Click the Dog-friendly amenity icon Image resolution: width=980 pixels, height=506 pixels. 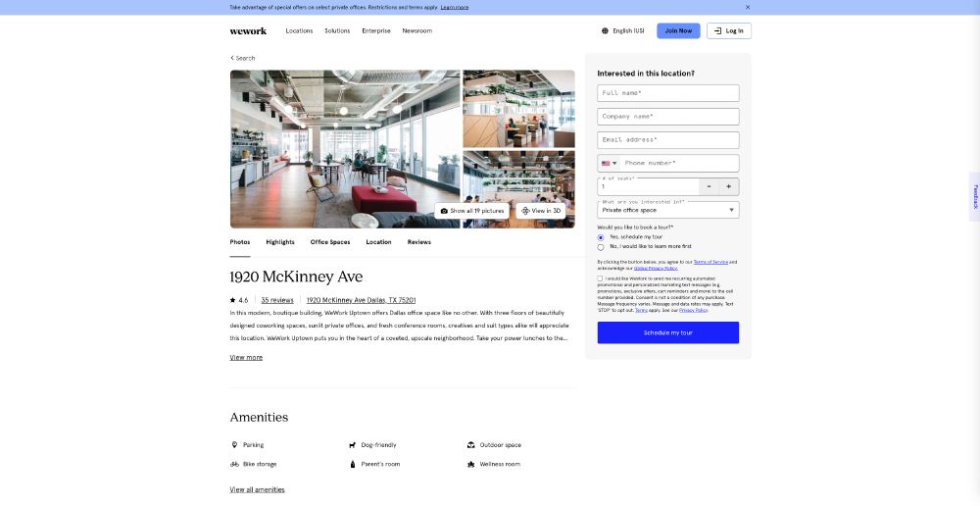(353, 445)
